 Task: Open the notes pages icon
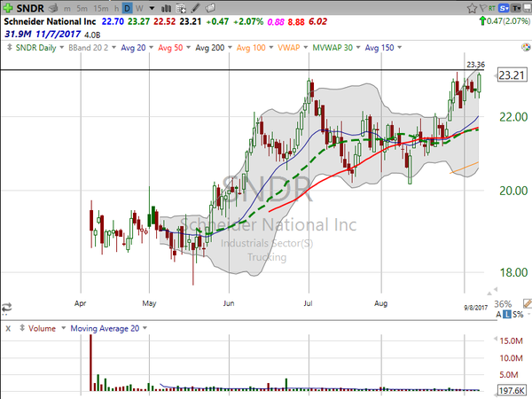coord(210,8)
